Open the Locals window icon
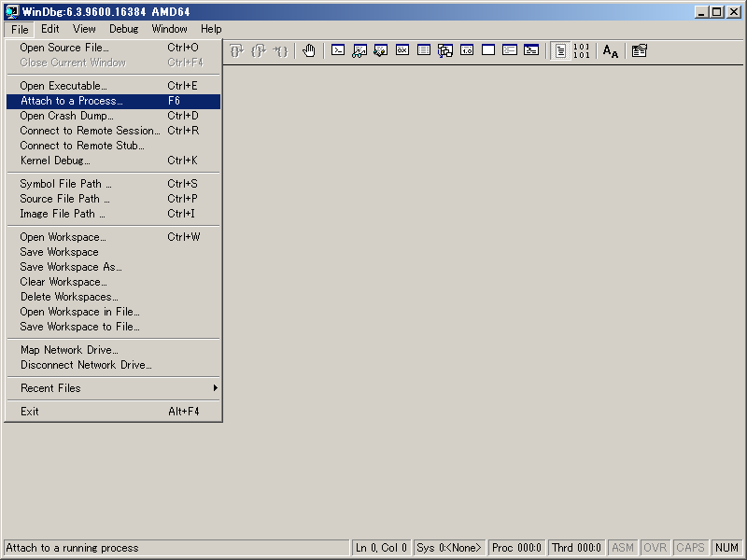This screenshot has width=747, height=560. pyautogui.click(x=381, y=50)
